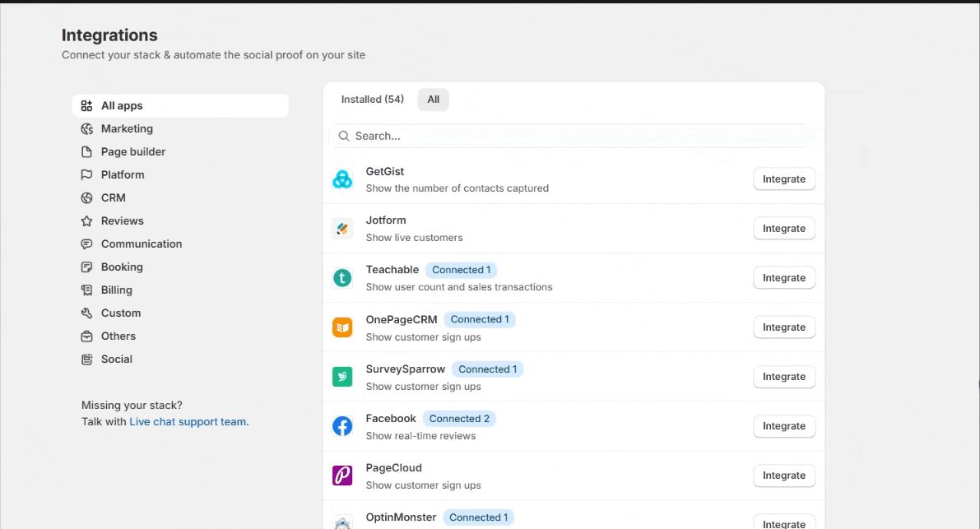Integrate the Jotform app
The width and height of the screenshot is (980, 529).
pos(783,229)
